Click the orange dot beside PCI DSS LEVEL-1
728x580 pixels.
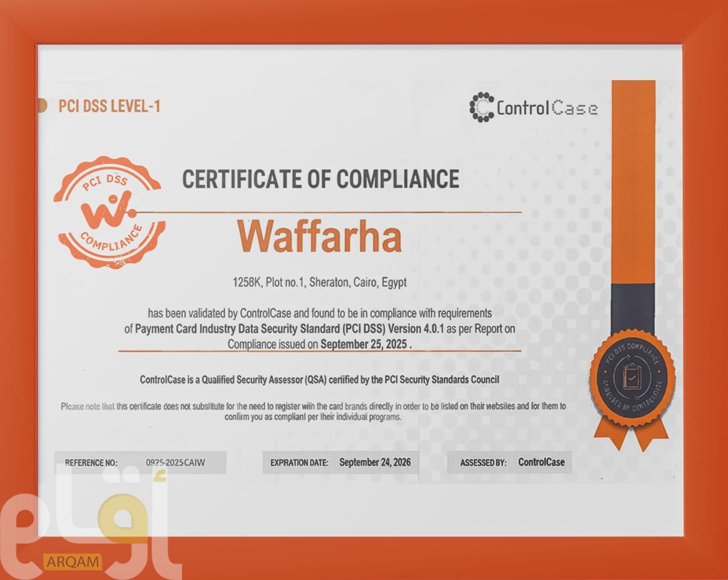click(42, 106)
